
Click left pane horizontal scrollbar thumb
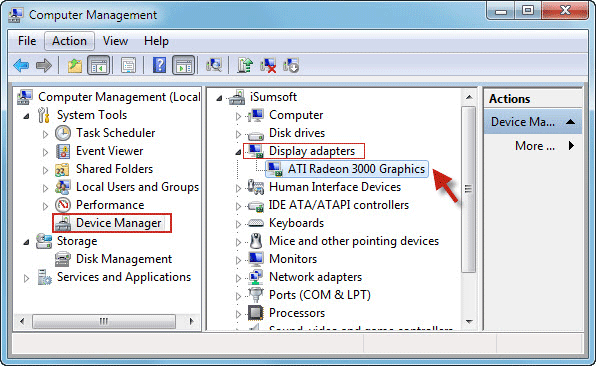pos(104,322)
